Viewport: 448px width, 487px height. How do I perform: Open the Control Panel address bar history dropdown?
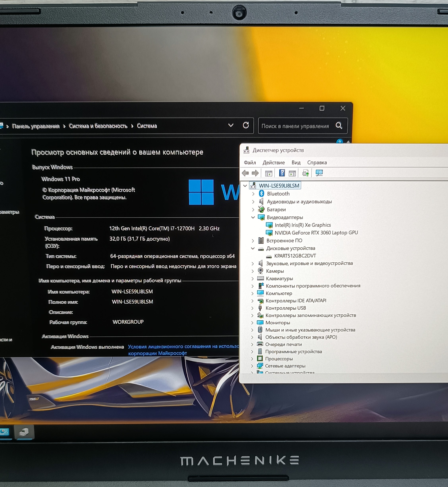point(231,125)
